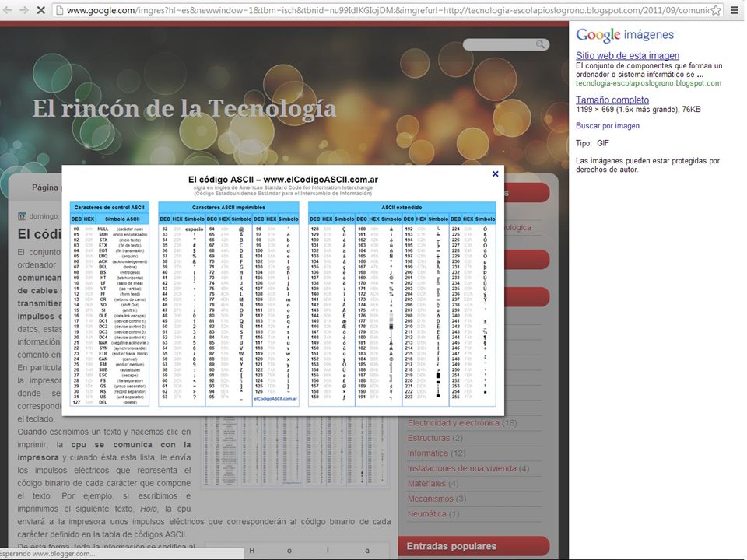This screenshot has width=747, height=560.
Task: Click the browser forward arrow
Action: (24, 9)
